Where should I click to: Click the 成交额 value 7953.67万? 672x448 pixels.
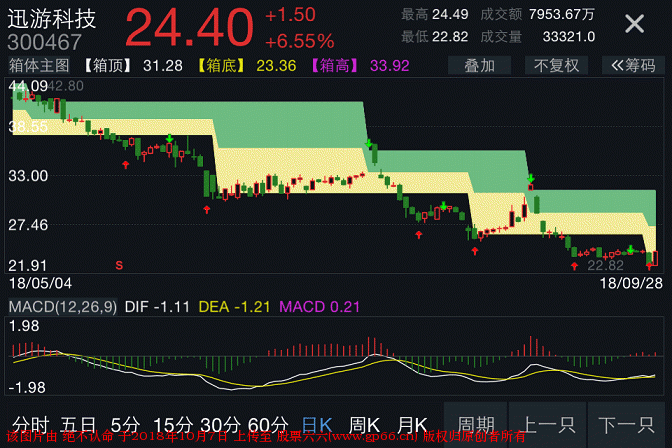click(x=561, y=15)
